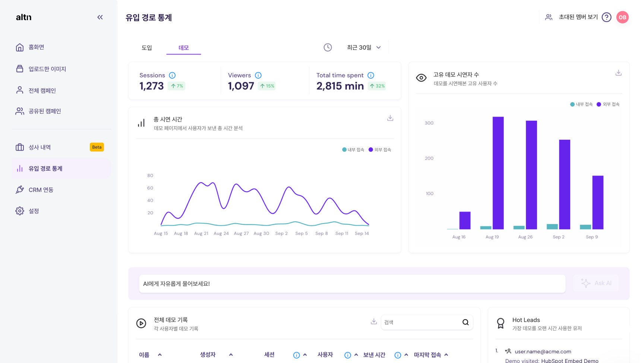Viewport: 644px width, 363px height.
Task: Sort table by 세션 column arrow
Action: 305,355
